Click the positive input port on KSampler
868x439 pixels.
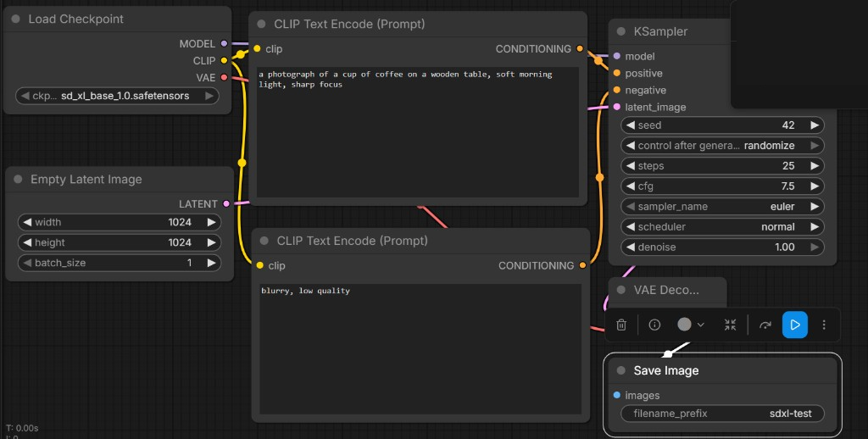(617, 73)
